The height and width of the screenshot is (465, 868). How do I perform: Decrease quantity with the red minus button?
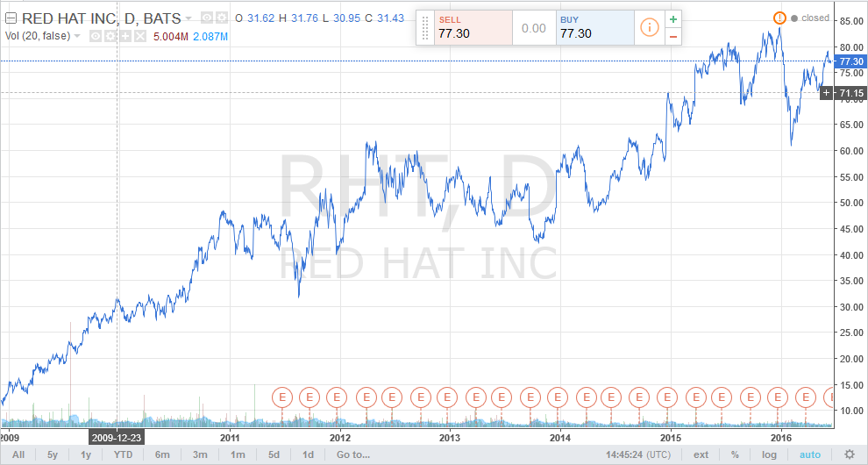(673, 37)
